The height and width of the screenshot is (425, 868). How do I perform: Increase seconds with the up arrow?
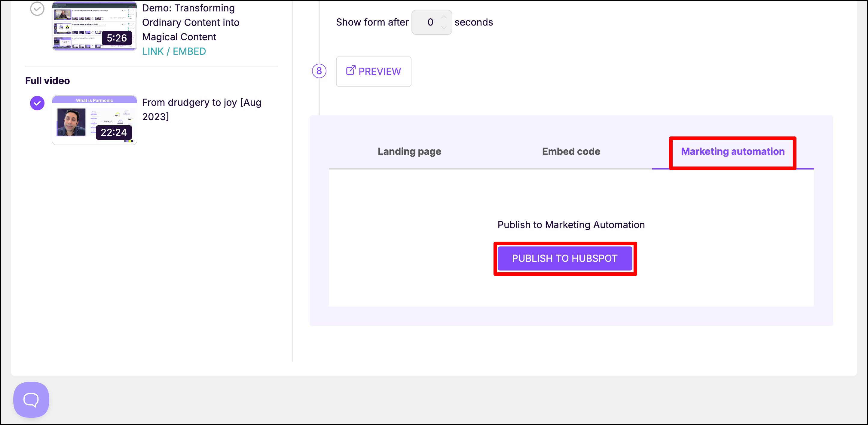tap(444, 17)
